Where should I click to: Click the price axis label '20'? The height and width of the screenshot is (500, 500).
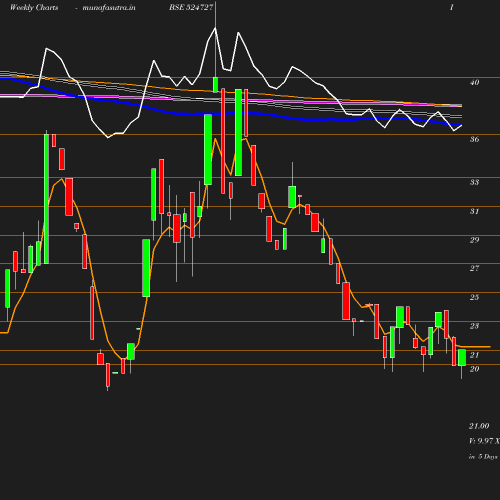pyautogui.click(x=474, y=369)
